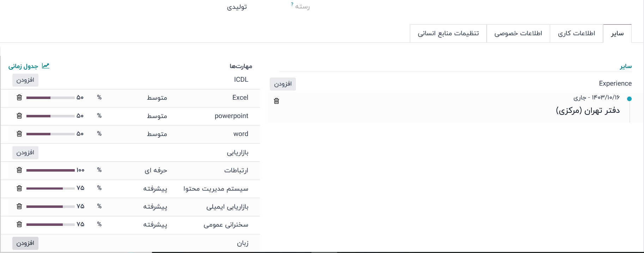The image size is (644, 253).
Task: Delete the دفتر تهران experience entry
Action: click(277, 101)
